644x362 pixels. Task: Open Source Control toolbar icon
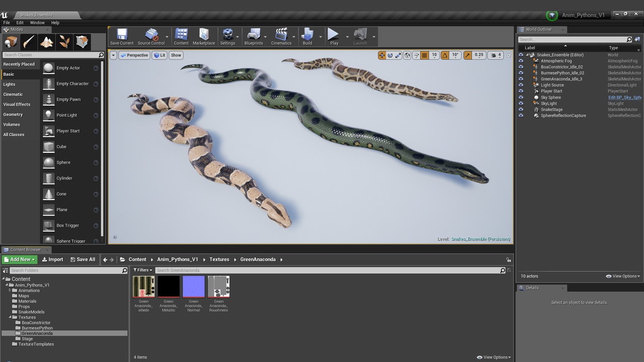coord(151,37)
